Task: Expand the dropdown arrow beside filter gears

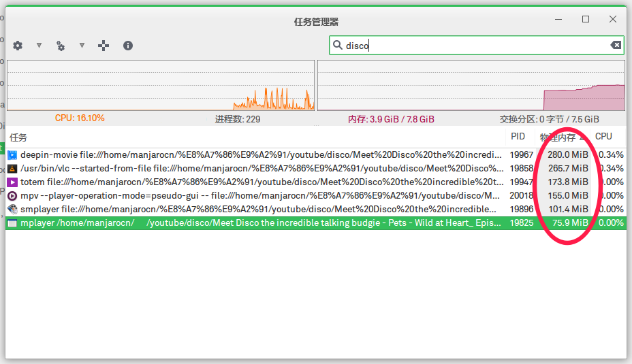Action: [x=82, y=46]
